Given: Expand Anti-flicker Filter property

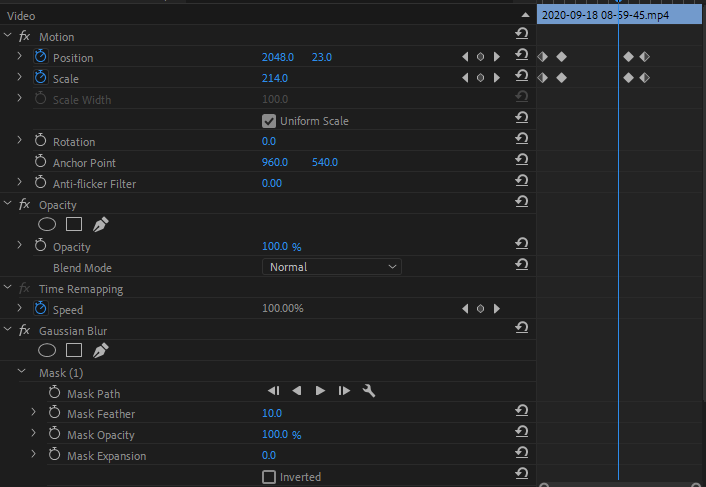Looking at the screenshot, I should 19,182.
